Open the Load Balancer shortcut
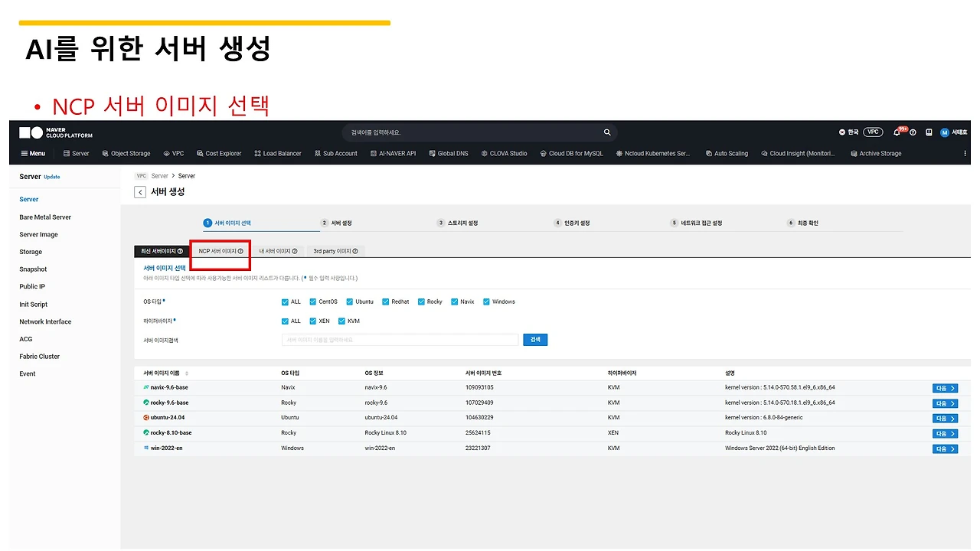Image resolution: width=980 pixels, height=551 pixels. pos(278,153)
